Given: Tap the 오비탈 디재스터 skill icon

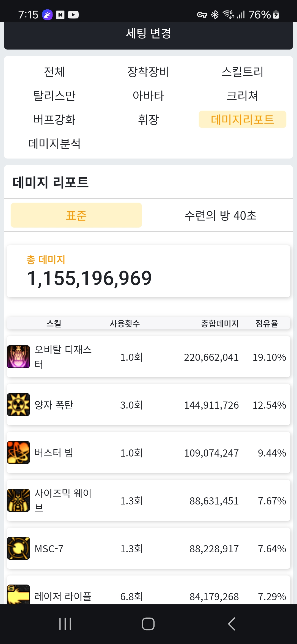Looking at the screenshot, I should click(x=18, y=357).
